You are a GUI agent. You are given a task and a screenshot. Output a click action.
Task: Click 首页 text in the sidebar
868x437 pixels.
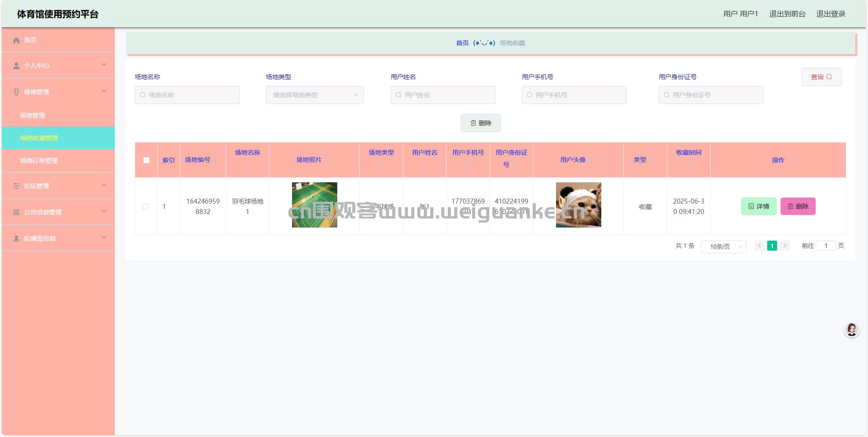[x=30, y=40]
